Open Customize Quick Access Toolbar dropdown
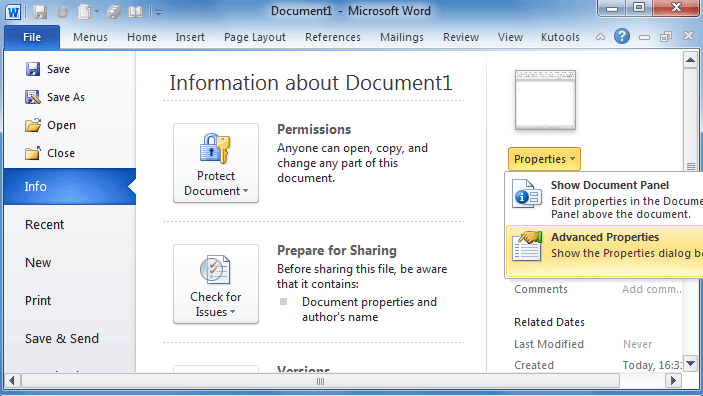 click(x=158, y=13)
